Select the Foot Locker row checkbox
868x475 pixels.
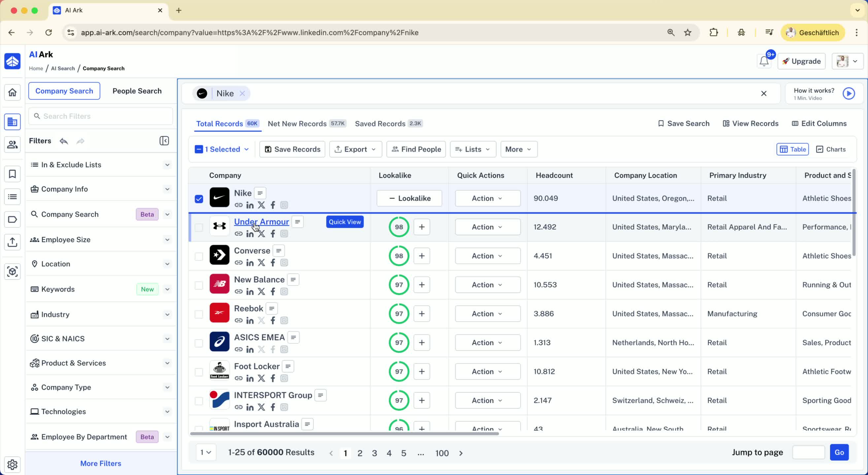(x=199, y=372)
